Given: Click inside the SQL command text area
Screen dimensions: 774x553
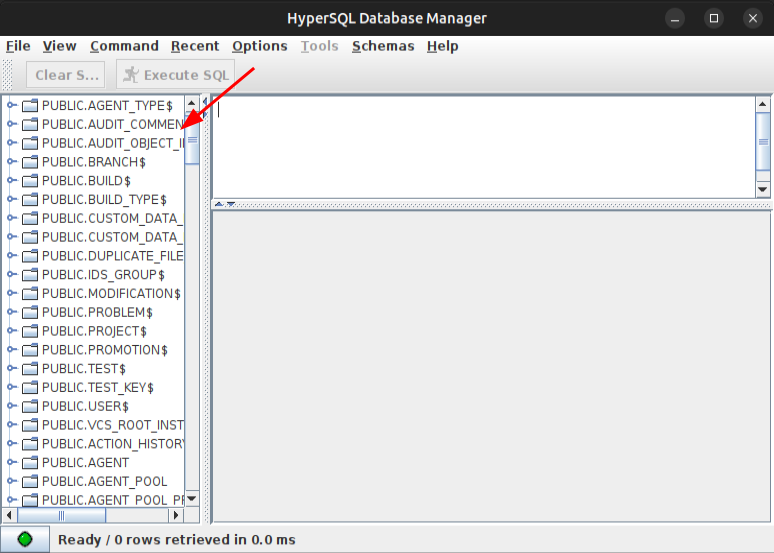Looking at the screenshot, I should click(x=480, y=145).
